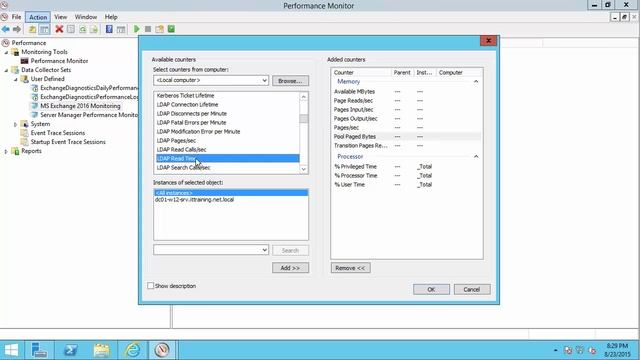Image resolution: width=640 pixels, height=360 pixels.
Task: Select MS Exchange 2016 Monitoring set
Action: (x=80, y=106)
